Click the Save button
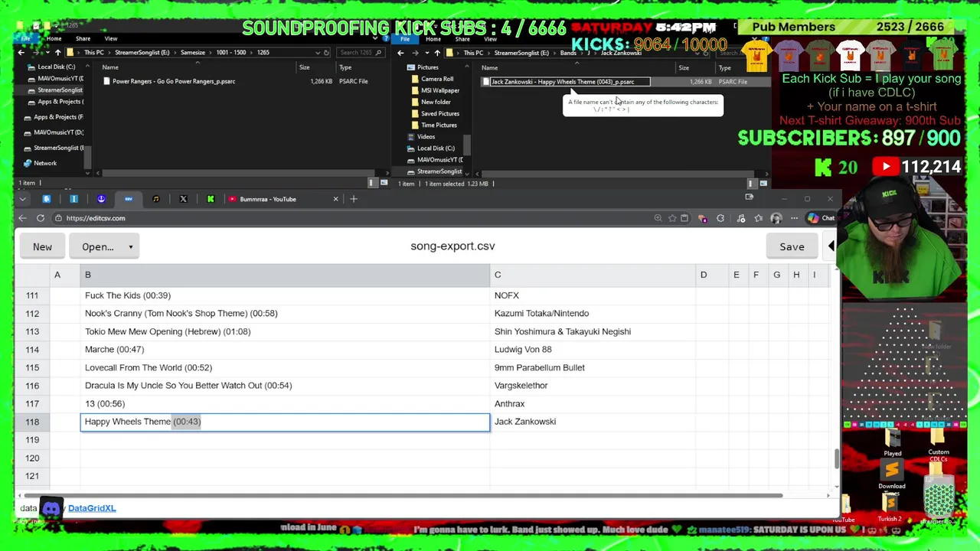 pos(792,246)
